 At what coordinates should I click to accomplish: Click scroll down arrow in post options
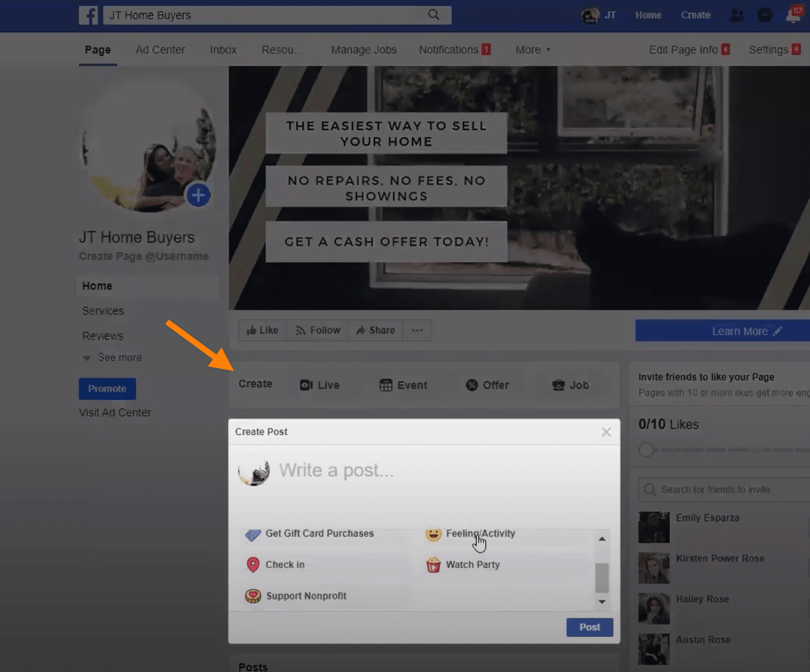click(602, 602)
